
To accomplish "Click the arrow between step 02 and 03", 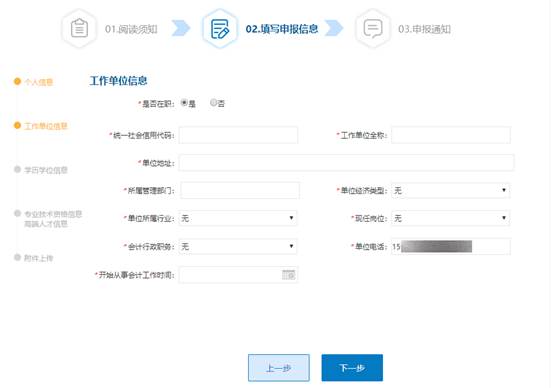I will 334,28.
